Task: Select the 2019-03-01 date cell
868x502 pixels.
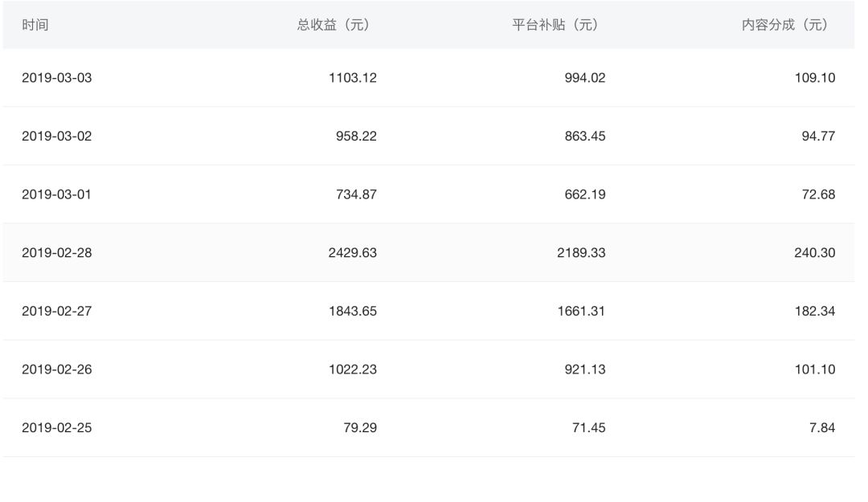Action: coord(56,194)
